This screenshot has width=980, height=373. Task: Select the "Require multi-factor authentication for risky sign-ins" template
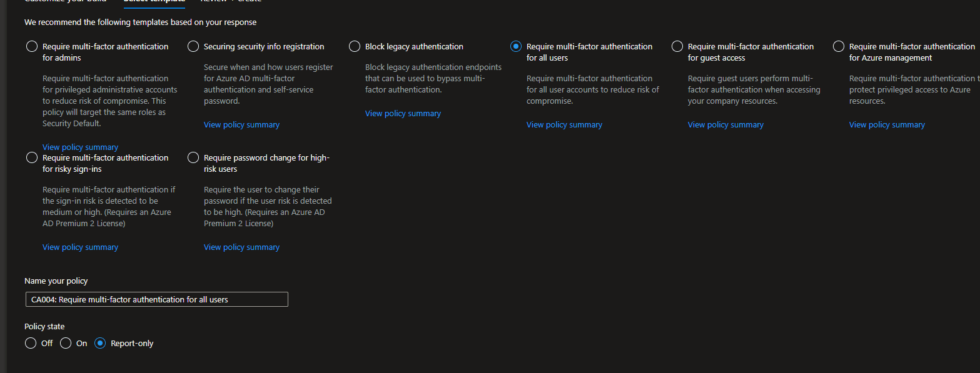pos(31,157)
